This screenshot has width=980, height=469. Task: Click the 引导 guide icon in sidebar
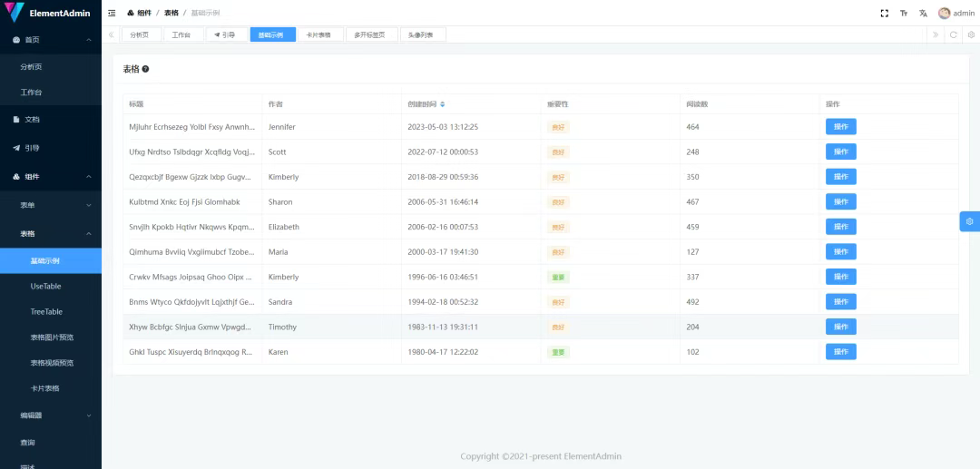16,148
